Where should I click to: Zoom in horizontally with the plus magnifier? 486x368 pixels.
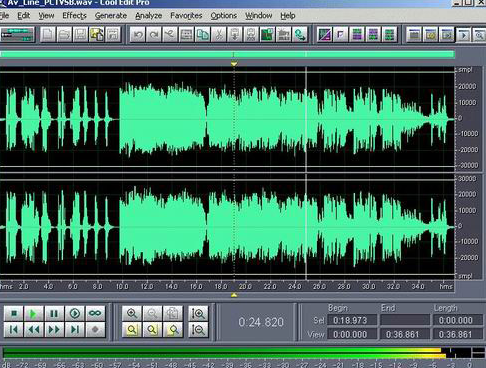pos(132,313)
